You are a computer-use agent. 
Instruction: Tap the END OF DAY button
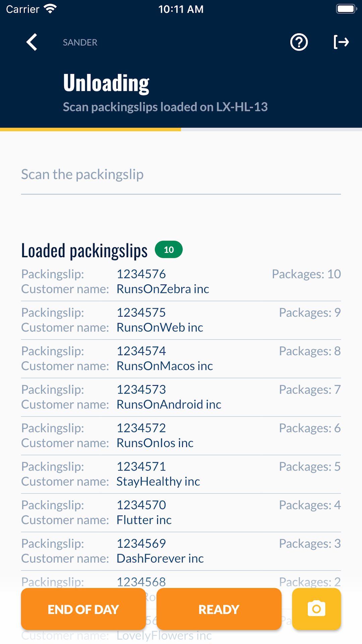point(83,609)
